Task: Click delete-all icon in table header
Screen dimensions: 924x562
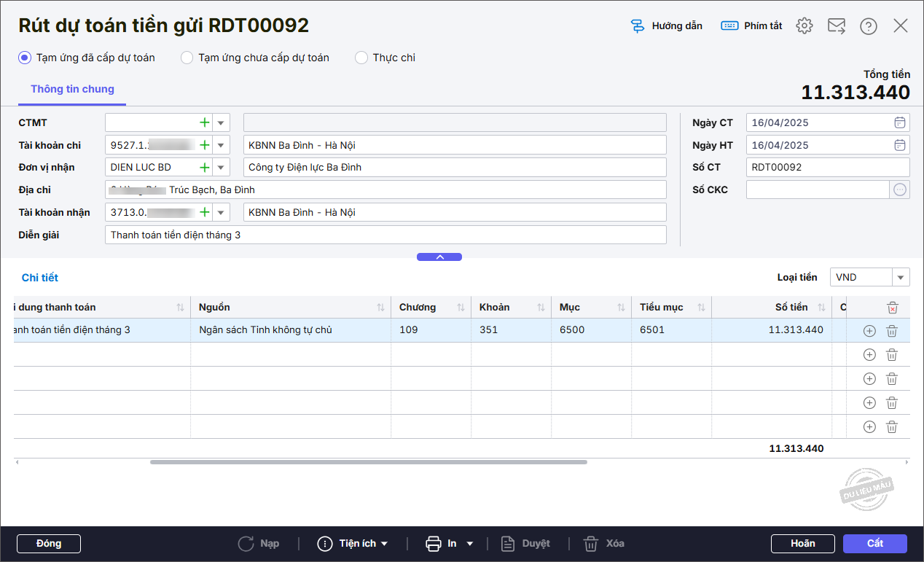Action: coord(892,308)
